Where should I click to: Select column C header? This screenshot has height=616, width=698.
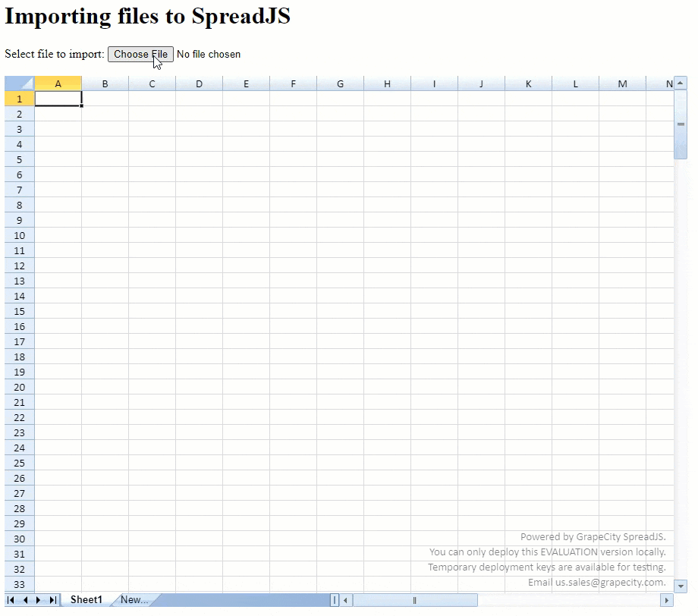point(152,83)
